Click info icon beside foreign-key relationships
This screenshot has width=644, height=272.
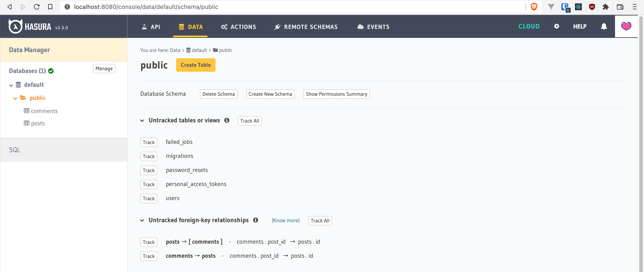coord(255,220)
